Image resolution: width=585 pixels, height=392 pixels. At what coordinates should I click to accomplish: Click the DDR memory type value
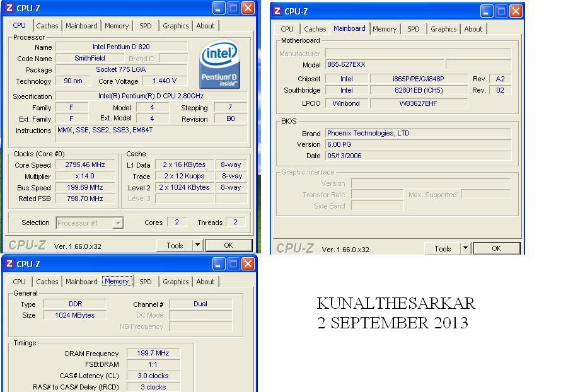pos(76,304)
